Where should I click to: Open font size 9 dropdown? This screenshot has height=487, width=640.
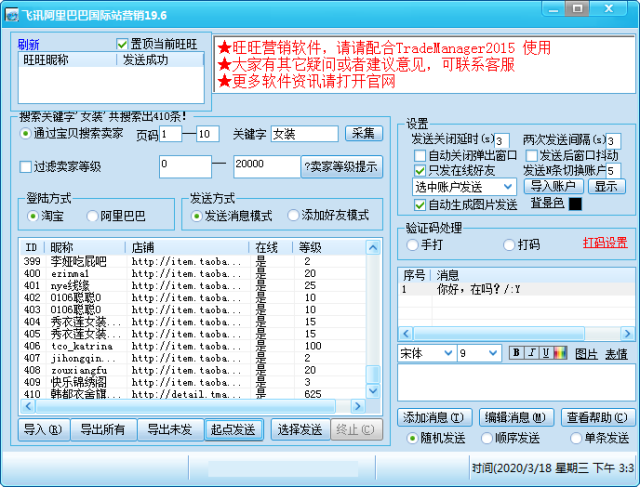click(x=479, y=353)
